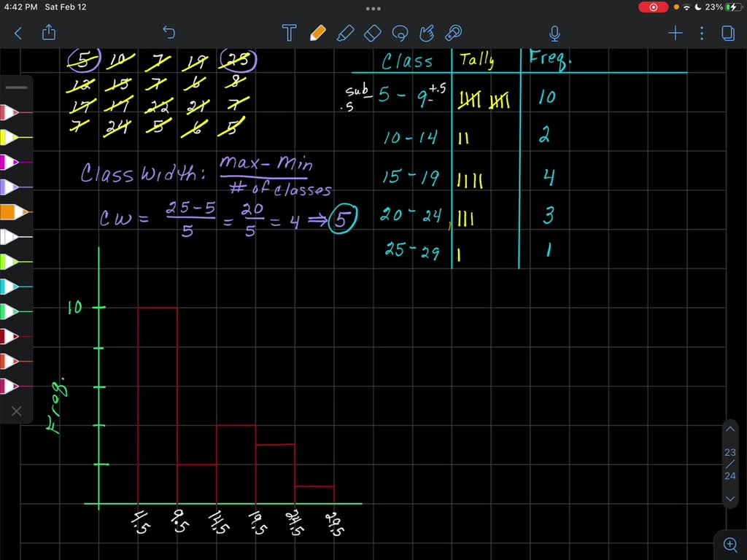Expand to the next page with down chevron
The image size is (747, 560).
[x=729, y=499]
